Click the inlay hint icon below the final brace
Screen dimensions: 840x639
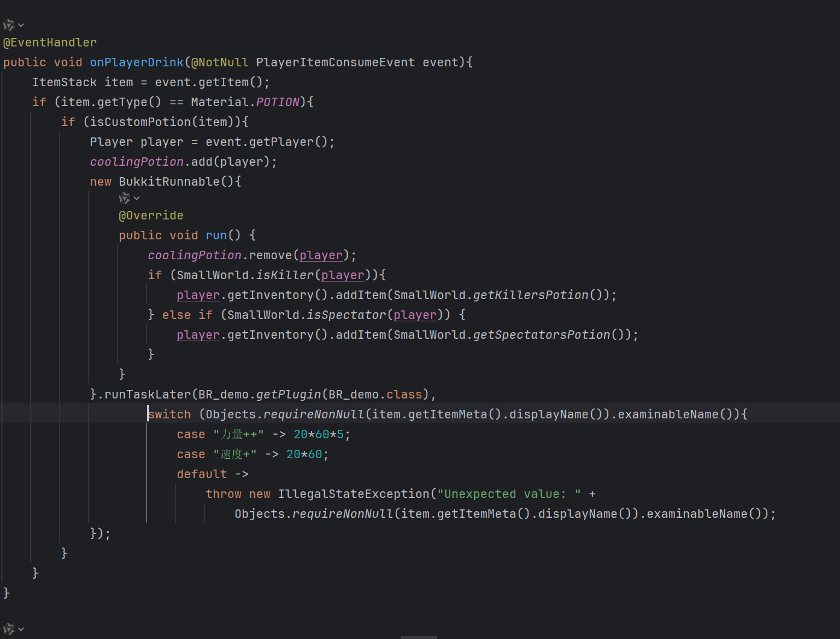(8, 629)
